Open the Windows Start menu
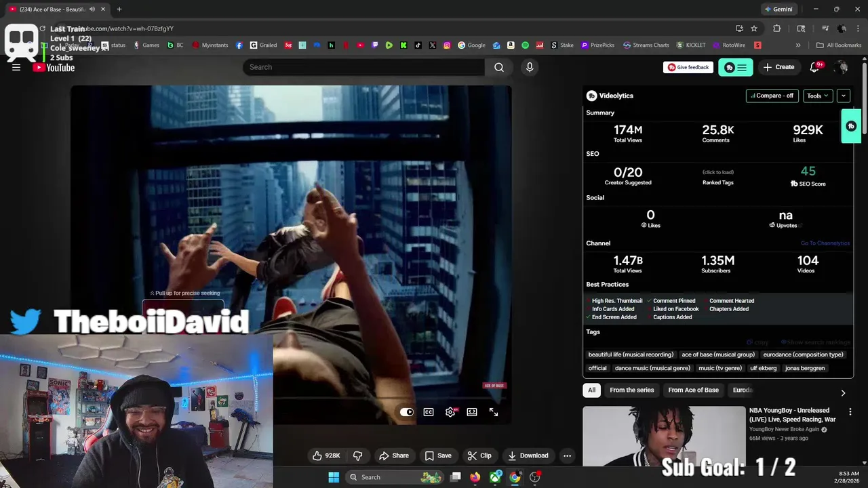 (x=334, y=477)
